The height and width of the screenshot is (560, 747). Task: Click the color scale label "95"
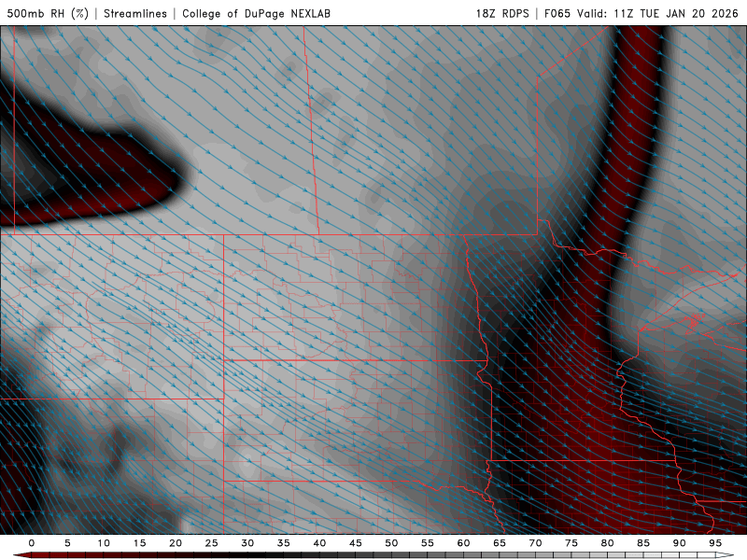tap(715, 543)
